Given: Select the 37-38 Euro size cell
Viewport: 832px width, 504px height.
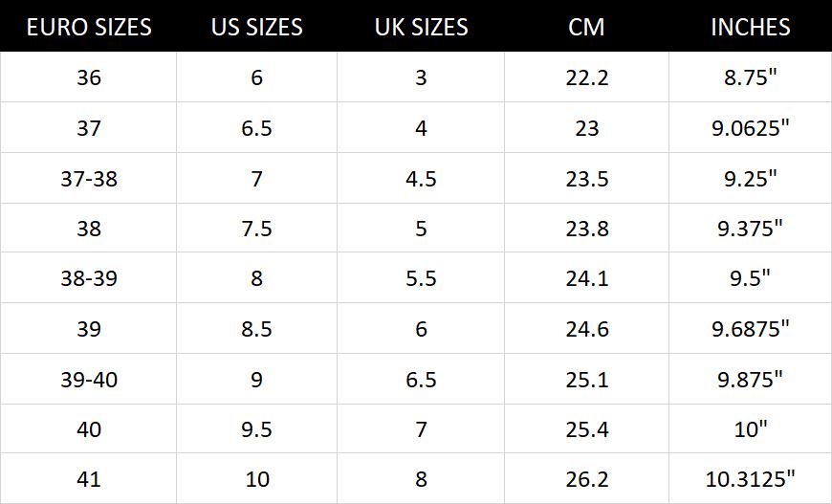Looking at the screenshot, I should 89,178.
